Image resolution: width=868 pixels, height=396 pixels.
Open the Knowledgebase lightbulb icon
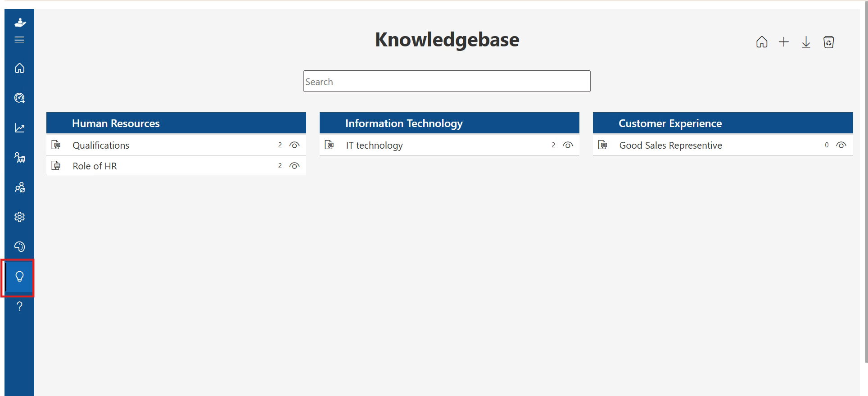point(18,277)
